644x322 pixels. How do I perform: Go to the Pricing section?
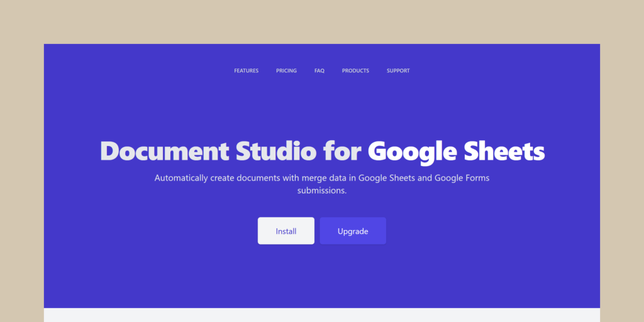[286, 70]
